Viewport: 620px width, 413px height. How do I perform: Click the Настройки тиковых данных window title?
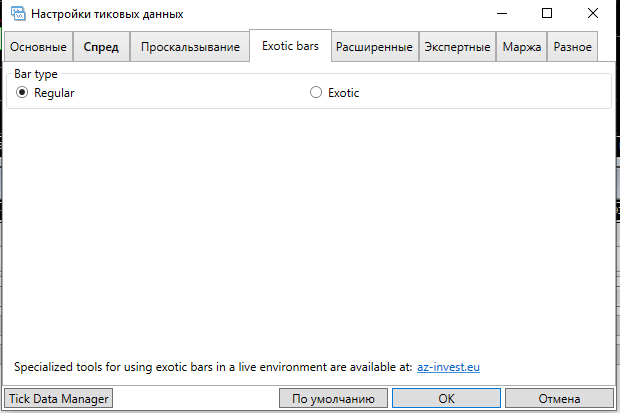(x=107, y=14)
